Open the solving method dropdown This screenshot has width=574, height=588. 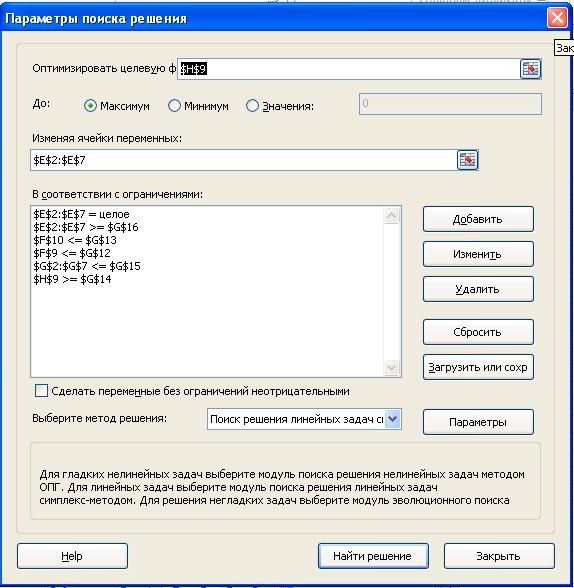[x=393, y=419]
